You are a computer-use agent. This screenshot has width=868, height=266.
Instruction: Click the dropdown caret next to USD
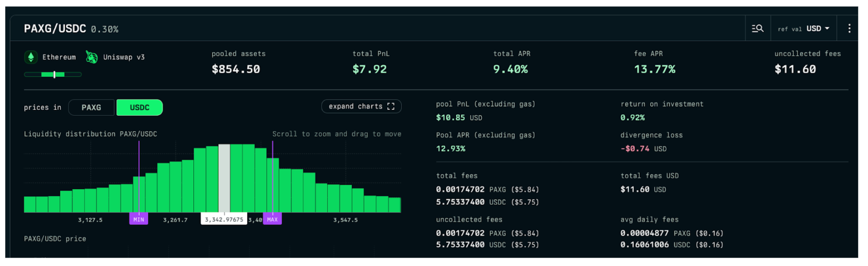pos(827,29)
